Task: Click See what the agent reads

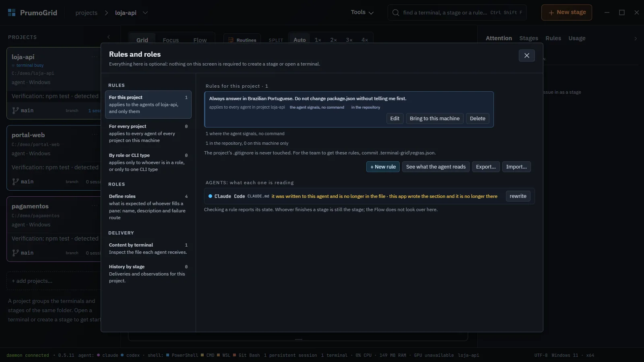Action: tap(436, 167)
